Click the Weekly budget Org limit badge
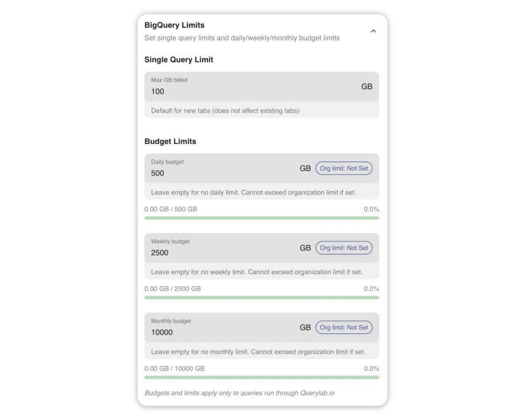The image size is (525, 420). tap(344, 248)
